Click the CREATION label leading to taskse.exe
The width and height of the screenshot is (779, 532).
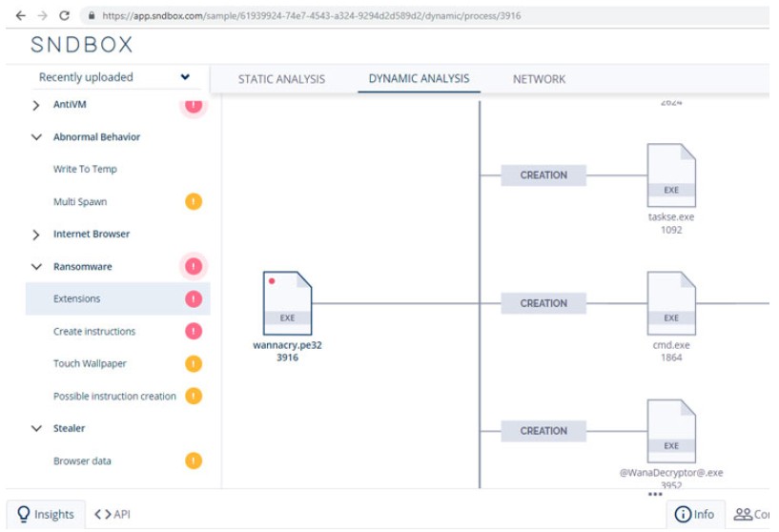543,175
